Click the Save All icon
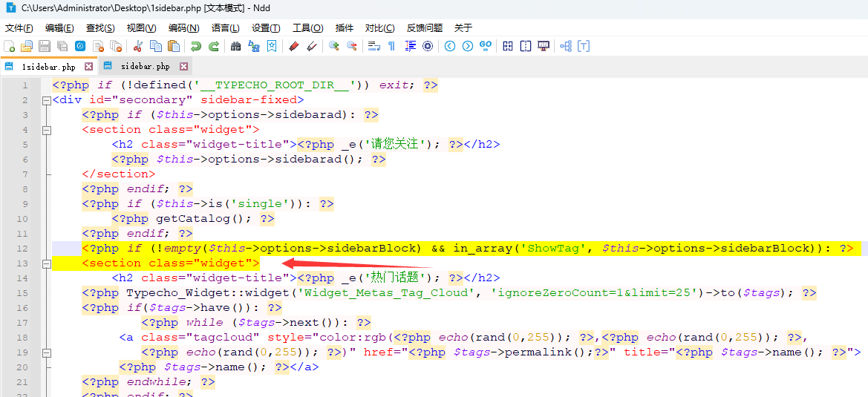Viewport: 868px width, 397px height. [x=62, y=46]
